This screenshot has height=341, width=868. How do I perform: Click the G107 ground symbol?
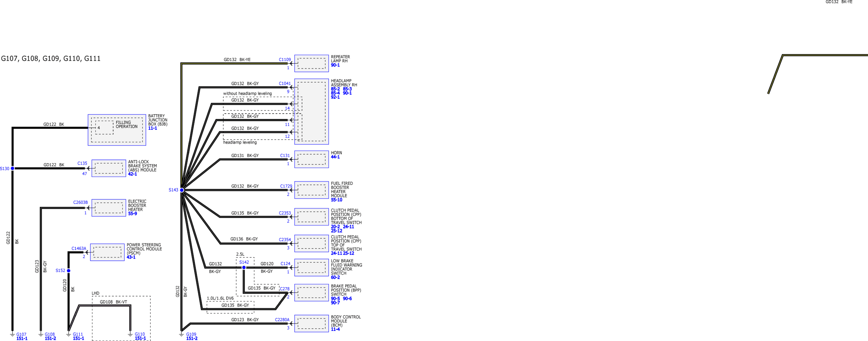point(13,334)
